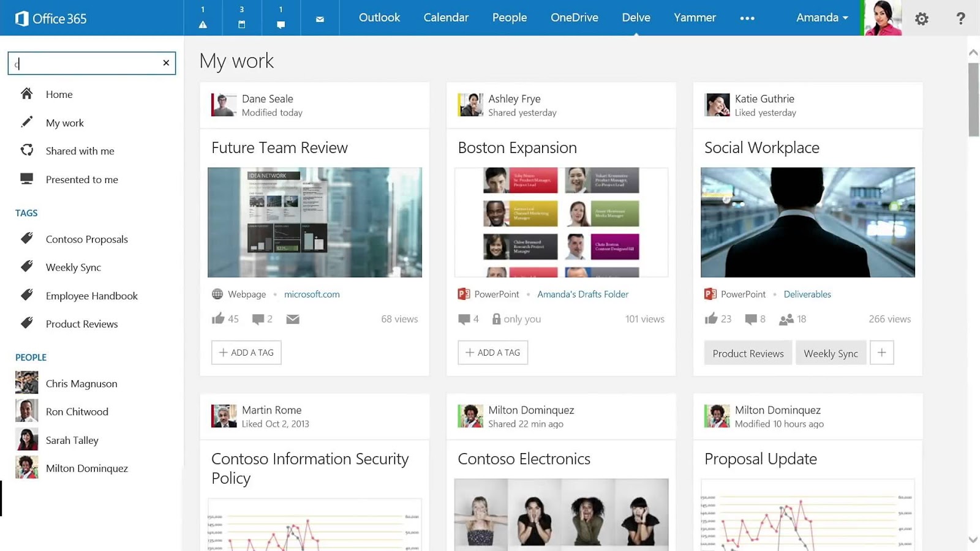
Task: Like the Social Workplace card
Action: click(711, 318)
